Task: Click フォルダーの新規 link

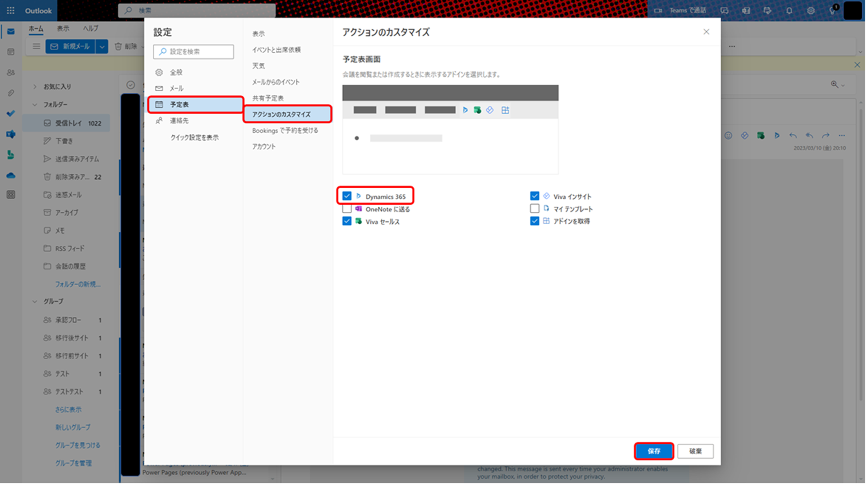Action: click(x=78, y=284)
